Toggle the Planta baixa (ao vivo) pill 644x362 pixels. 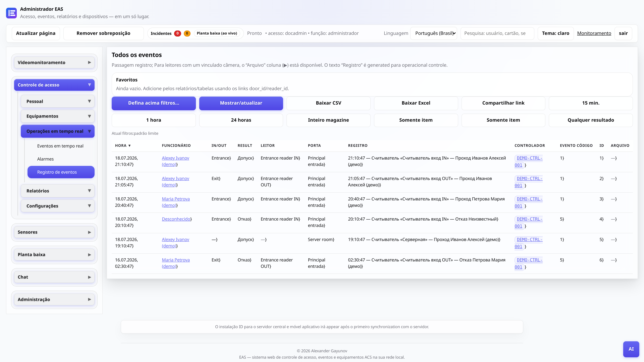(217, 33)
